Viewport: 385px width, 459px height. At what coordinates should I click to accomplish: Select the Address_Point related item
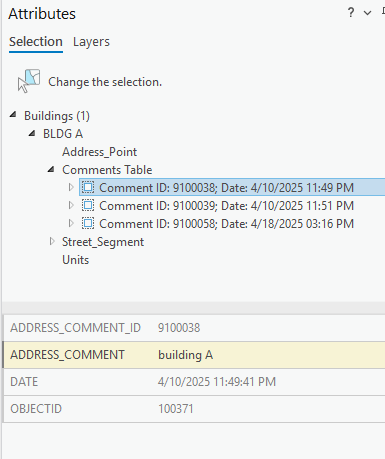coord(99,152)
